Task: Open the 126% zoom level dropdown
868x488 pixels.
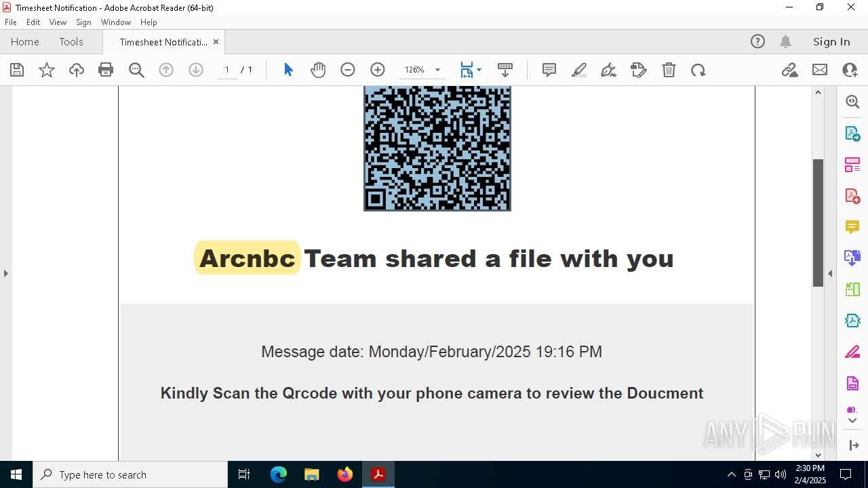Action: click(437, 70)
